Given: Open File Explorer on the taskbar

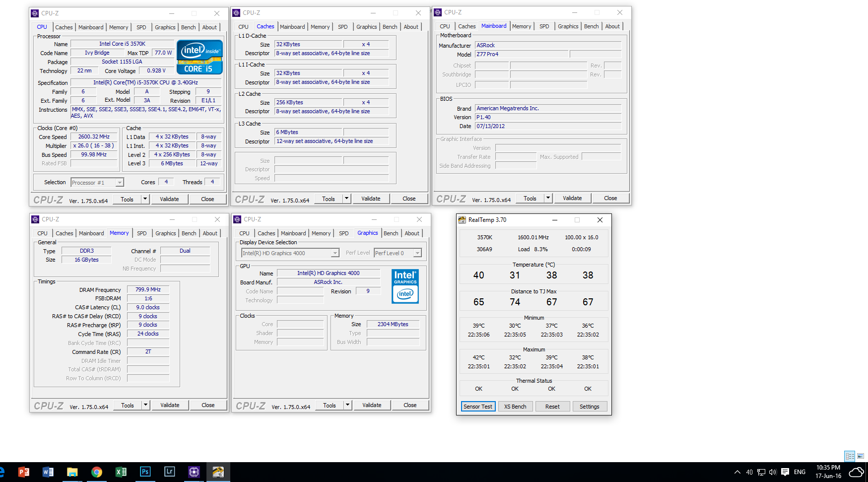Looking at the screenshot, I should [72, 472].
